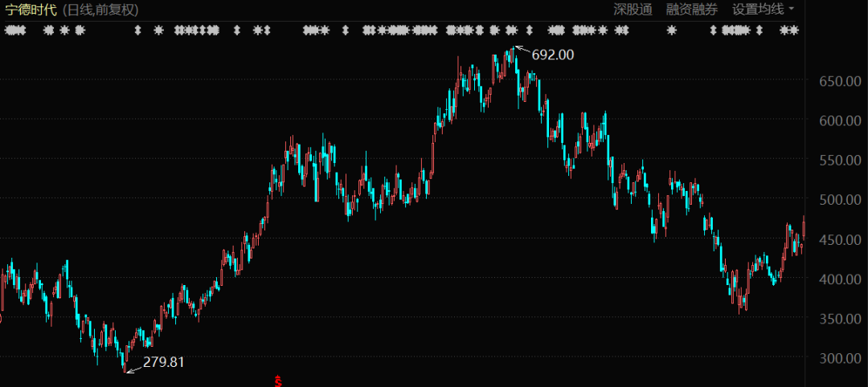Click the (日线,前复权) period label

click(100, 9)
